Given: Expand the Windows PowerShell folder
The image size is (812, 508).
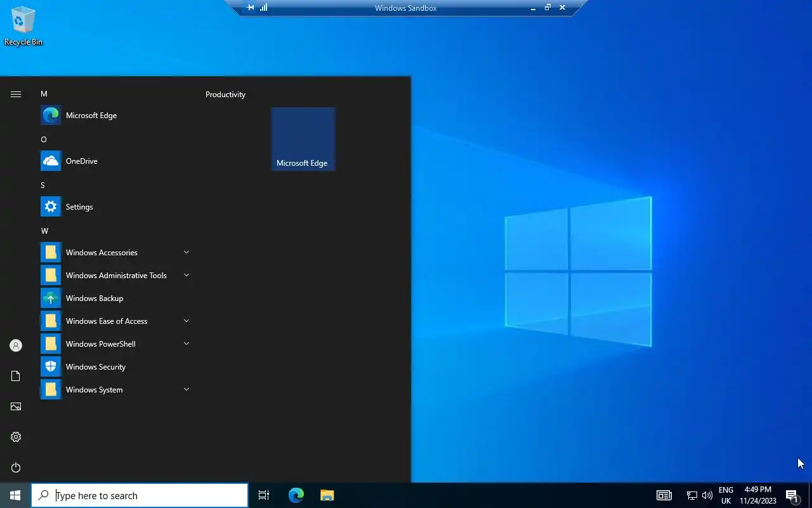Looking at the screenshot, I should 115,344.
